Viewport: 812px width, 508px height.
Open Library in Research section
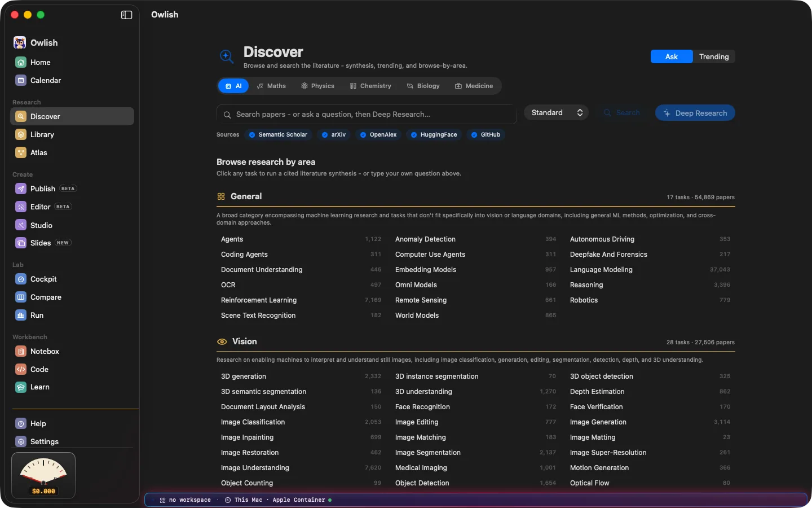pyautogui.click(x=72, y=134)
